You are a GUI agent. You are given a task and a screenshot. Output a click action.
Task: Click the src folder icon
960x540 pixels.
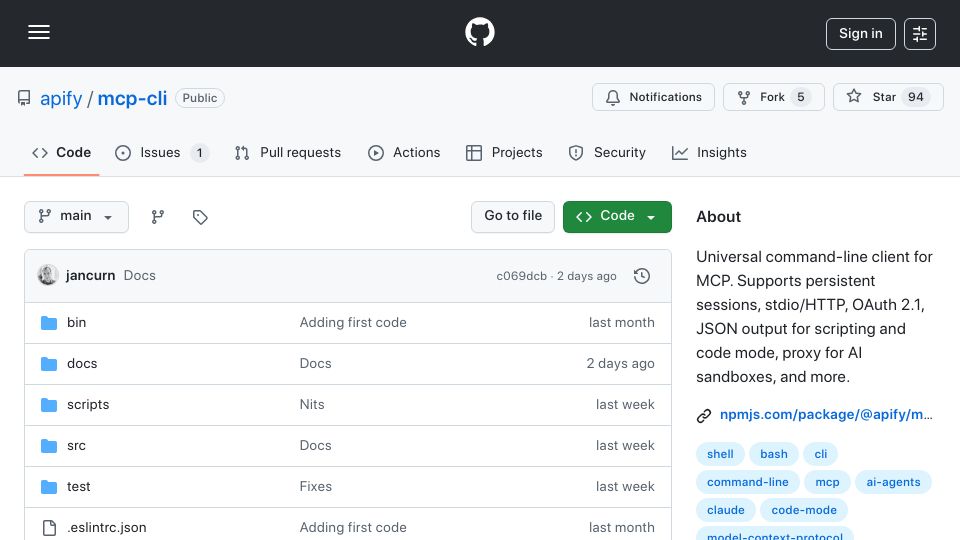click(49, 446)
